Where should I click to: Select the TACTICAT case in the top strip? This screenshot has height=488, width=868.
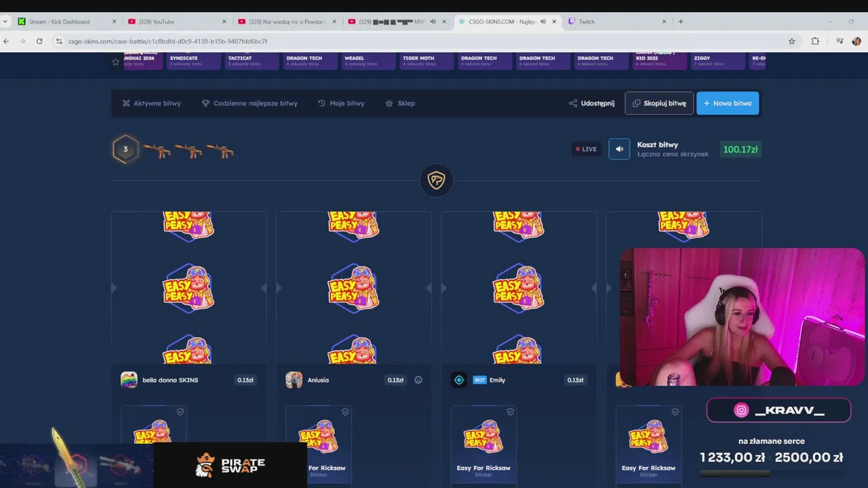(x=252, y=60)
